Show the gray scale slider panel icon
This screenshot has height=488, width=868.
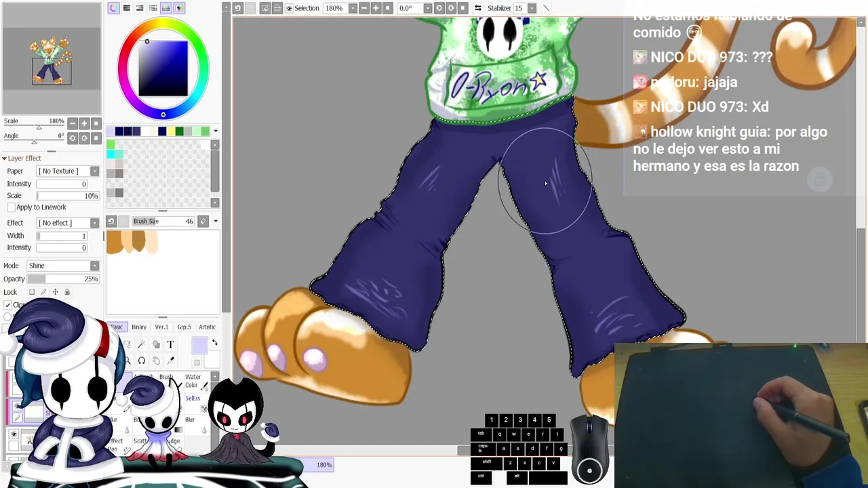pos(153,8)
